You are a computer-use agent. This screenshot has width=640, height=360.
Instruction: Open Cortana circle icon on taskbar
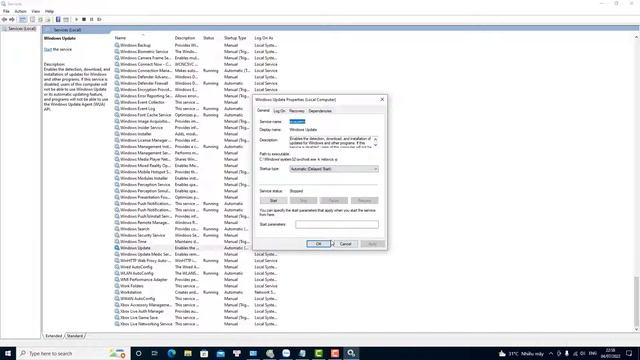(138, 353)
